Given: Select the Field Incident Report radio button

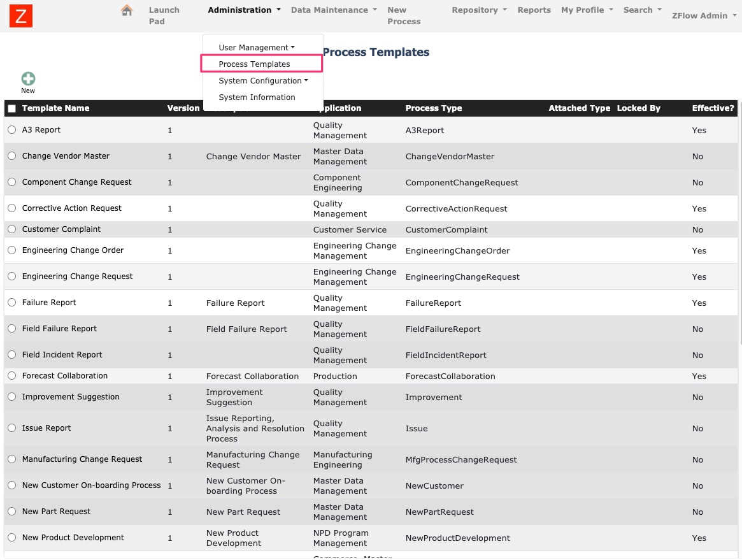Looking at the screenshot, I should coord(12,354).
